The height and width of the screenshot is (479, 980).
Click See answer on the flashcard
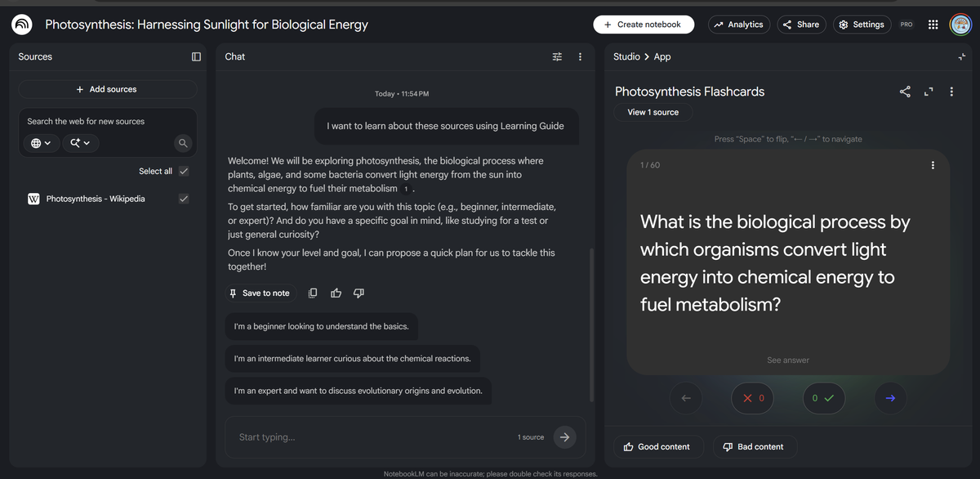[788, 360]
